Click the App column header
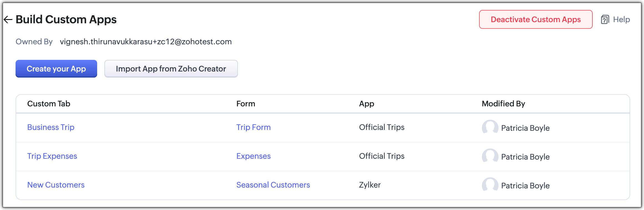Image resolution: width=644 pixels, height=210 pixels. pyautogui.click(x=366, y=104)
